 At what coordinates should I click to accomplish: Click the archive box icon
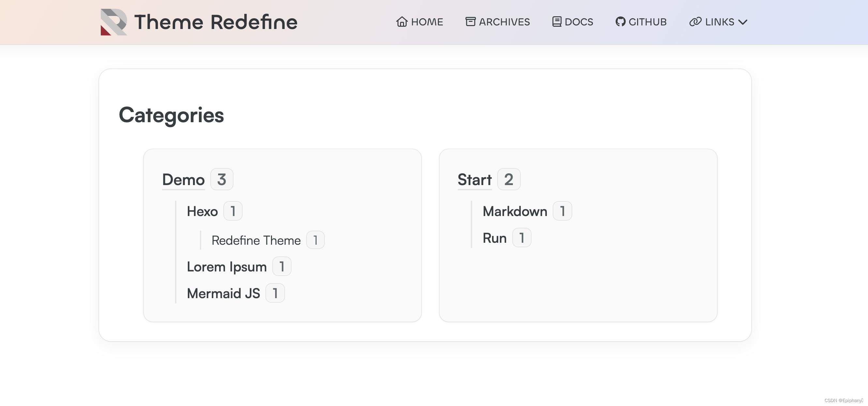point(471,22)
